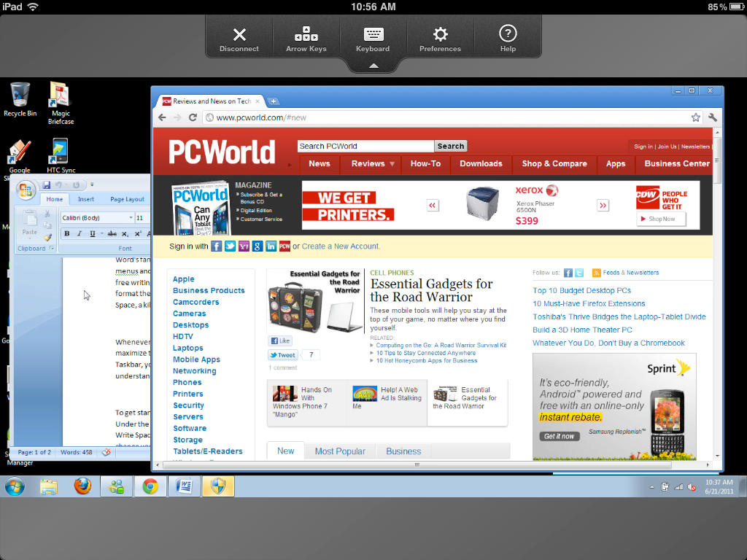The width and height of the screenshot is (747, 560).
Task: Open Windows Explorer from the taskbar
Action: click(x=49, y=486)
